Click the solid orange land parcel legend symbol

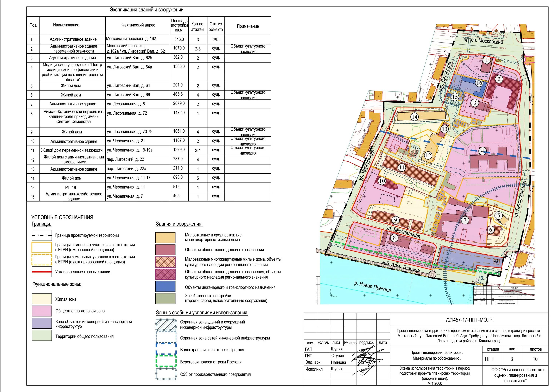pos(42,247)
